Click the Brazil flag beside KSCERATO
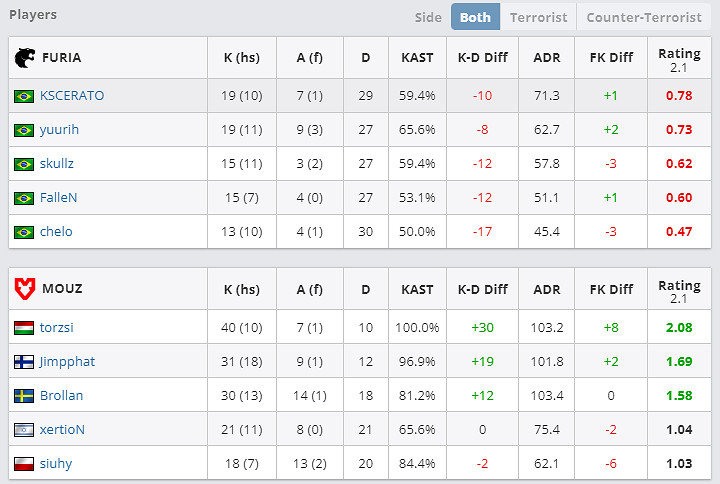 pos(24,96)
